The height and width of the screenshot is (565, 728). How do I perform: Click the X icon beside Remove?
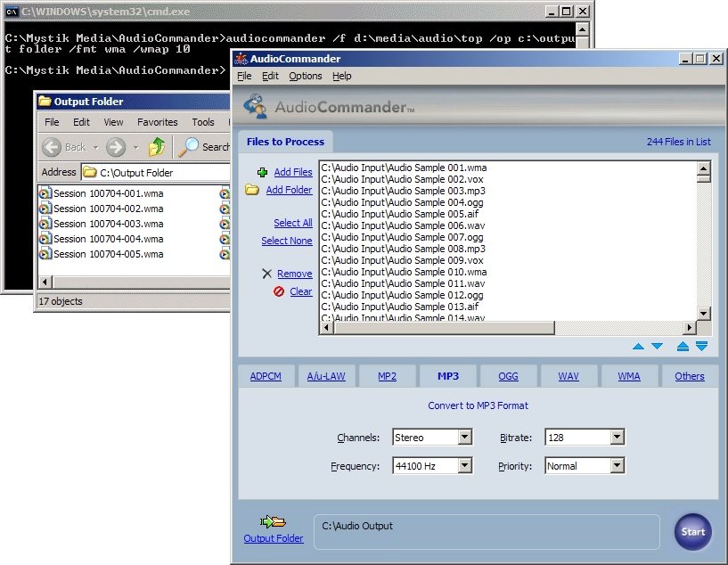pyautogui.click(x=266, y=274)
